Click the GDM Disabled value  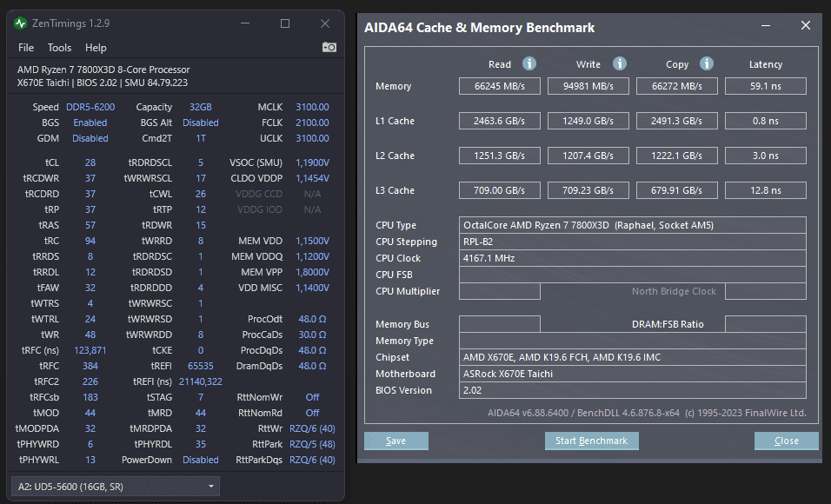pyautogui.click(x=90, y=138)
